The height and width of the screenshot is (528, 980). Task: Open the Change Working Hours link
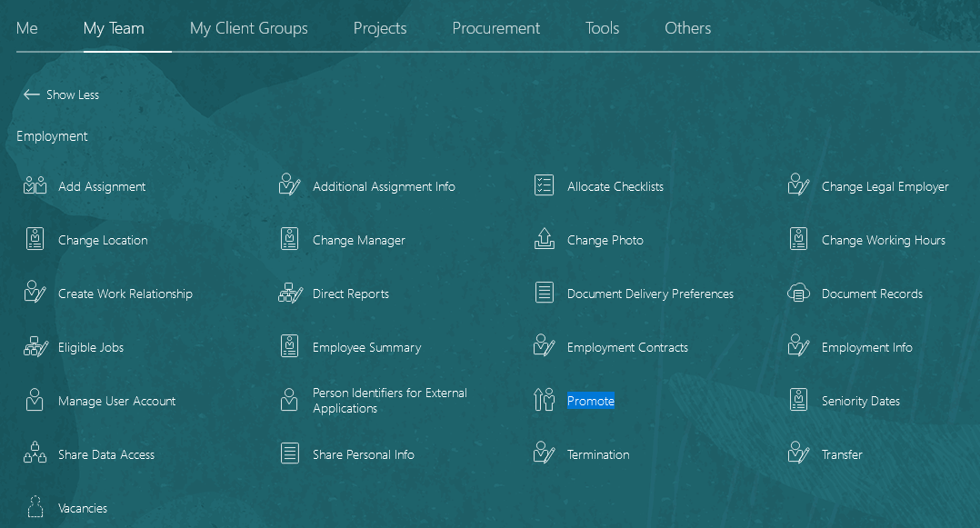pos(883,241)
